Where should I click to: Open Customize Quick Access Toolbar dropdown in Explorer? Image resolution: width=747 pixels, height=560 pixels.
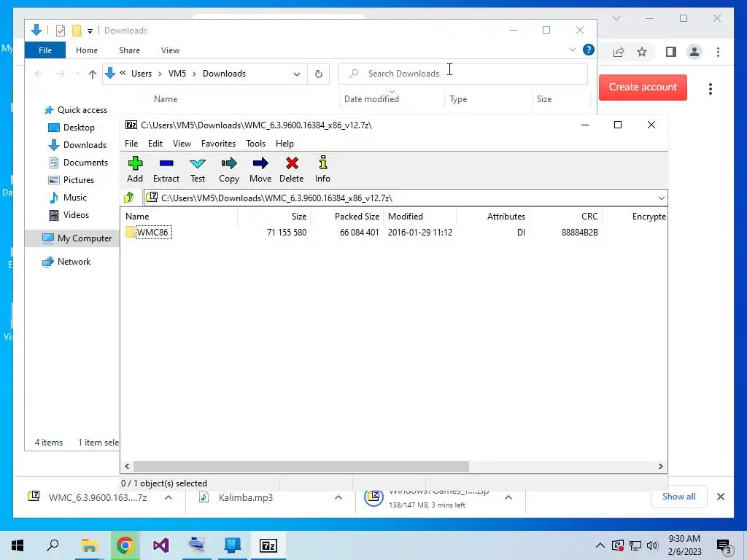(90, 31)
